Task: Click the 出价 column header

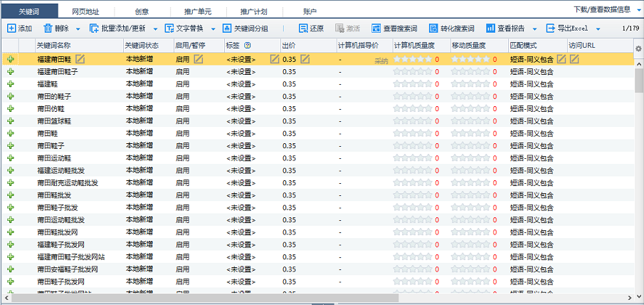Action: click(x=290, y=45)
